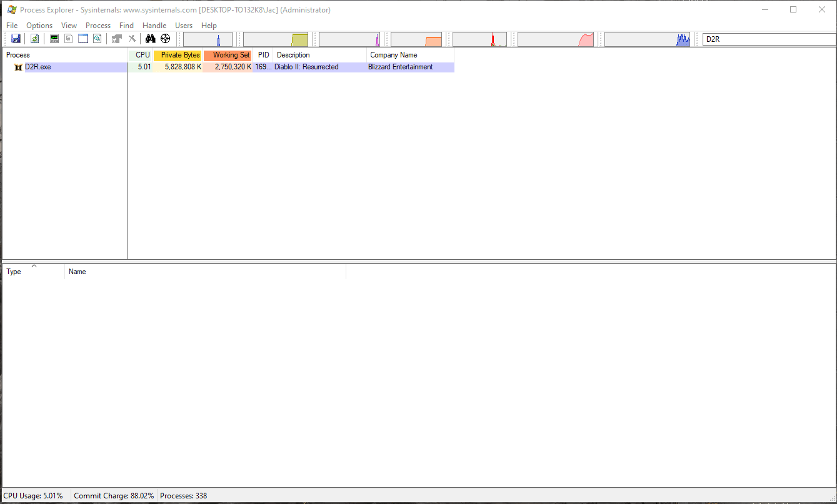Open the File menu
The width and height of the screenshot is (837, 504).
(12, 26)
